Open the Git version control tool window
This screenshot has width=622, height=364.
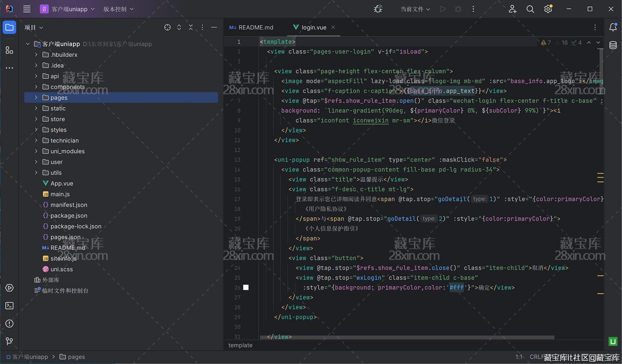[9, 341]
